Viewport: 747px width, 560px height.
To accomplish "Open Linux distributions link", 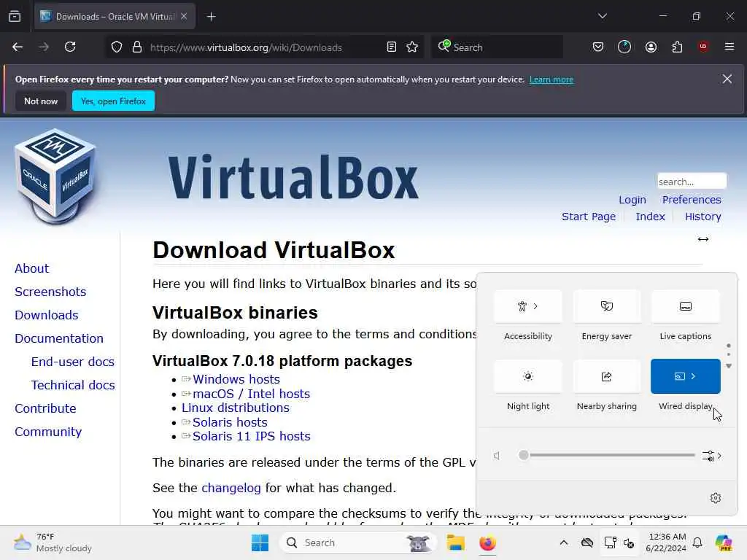I will [236, 408].
